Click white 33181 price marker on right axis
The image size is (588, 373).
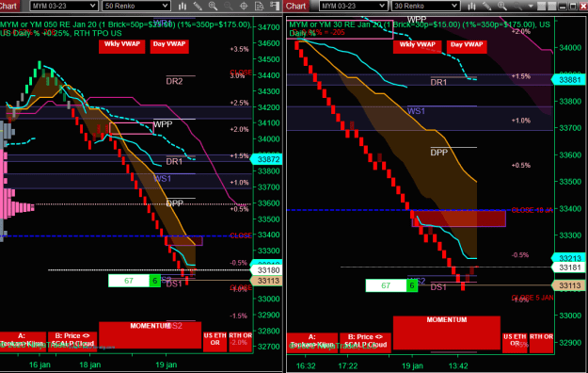coord(568,268)
